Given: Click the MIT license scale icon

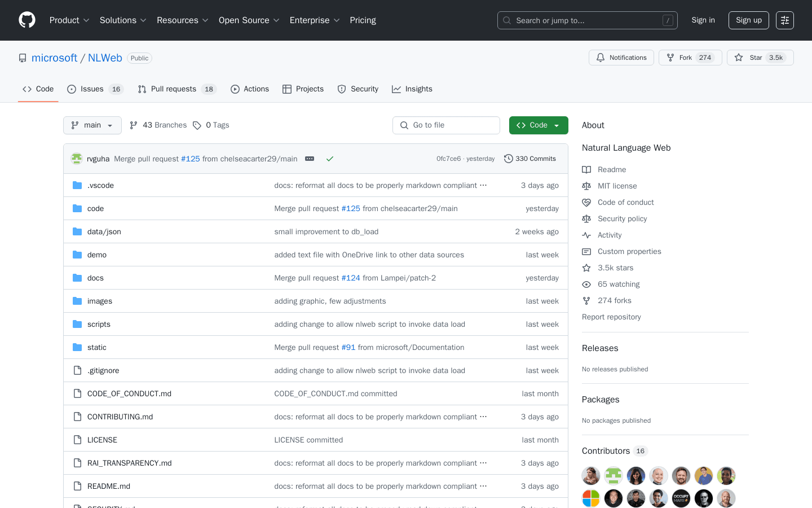Looking at the screenshot, I should click(x=586, y=186).
